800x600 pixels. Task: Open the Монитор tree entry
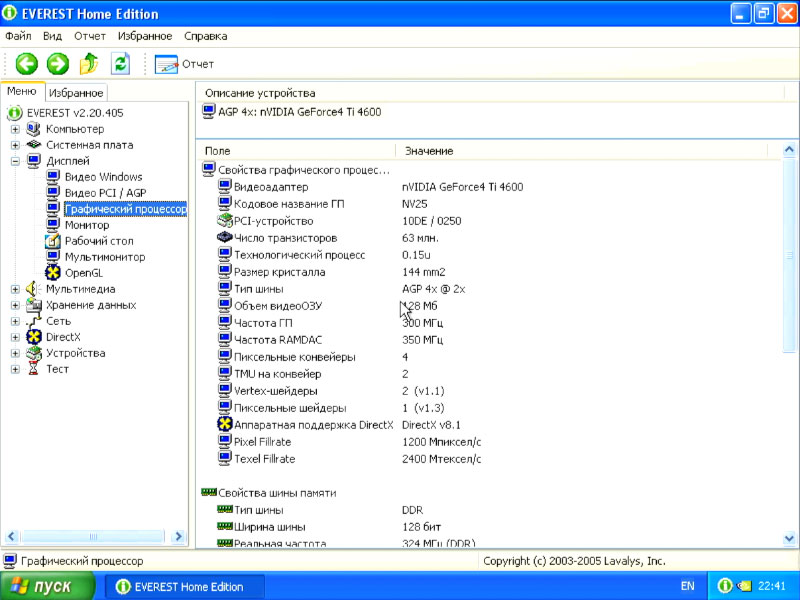(87, 225)
